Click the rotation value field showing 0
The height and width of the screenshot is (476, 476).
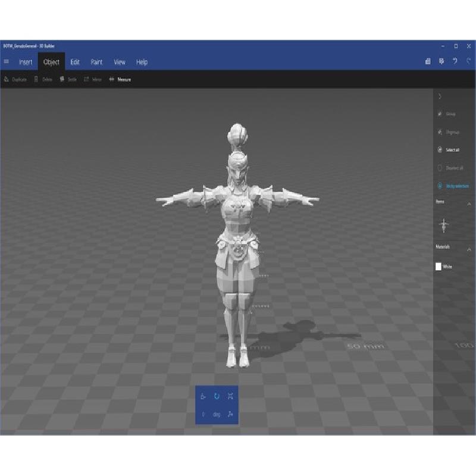(x=203, y=414)
